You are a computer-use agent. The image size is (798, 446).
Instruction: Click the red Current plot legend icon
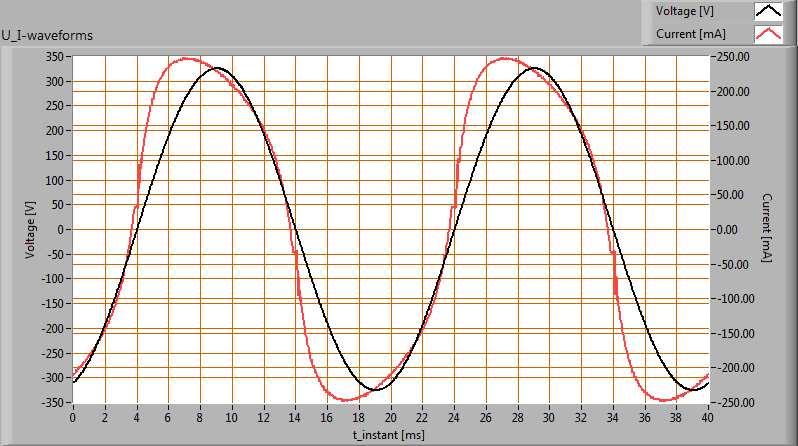tap(767, 33)
